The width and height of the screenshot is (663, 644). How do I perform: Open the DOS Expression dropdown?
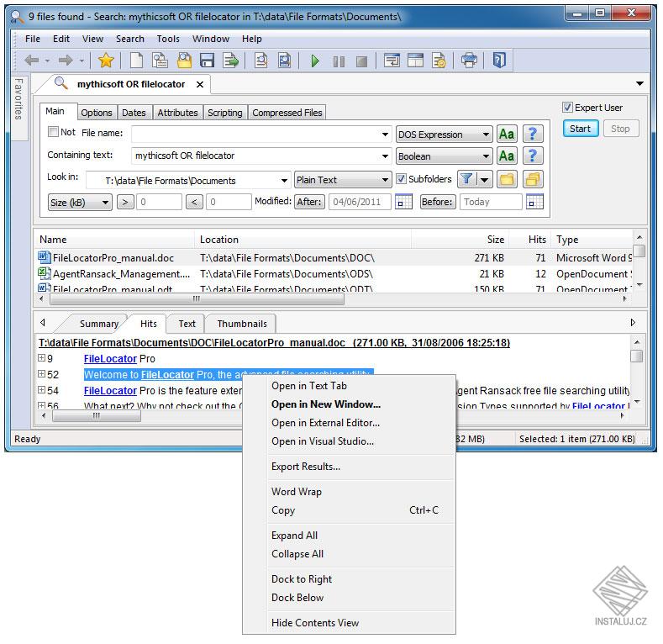444,135
